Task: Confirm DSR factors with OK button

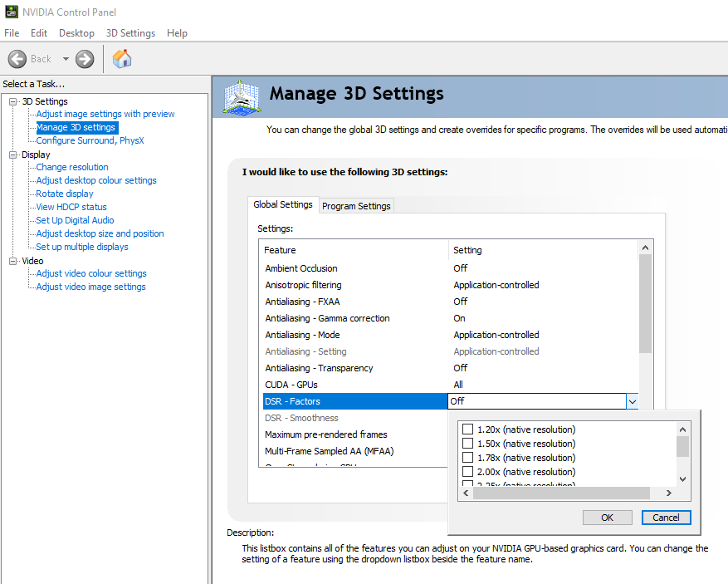Action: click(608, 518)
